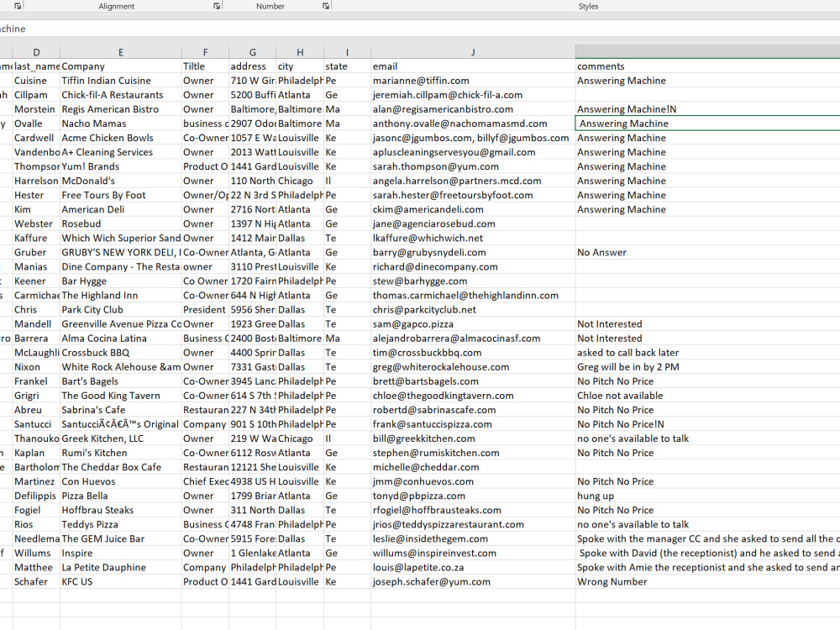Select cell 'Tiffin Indian Cuisine'
Screen dimensions: 840x630
[121, 81]
